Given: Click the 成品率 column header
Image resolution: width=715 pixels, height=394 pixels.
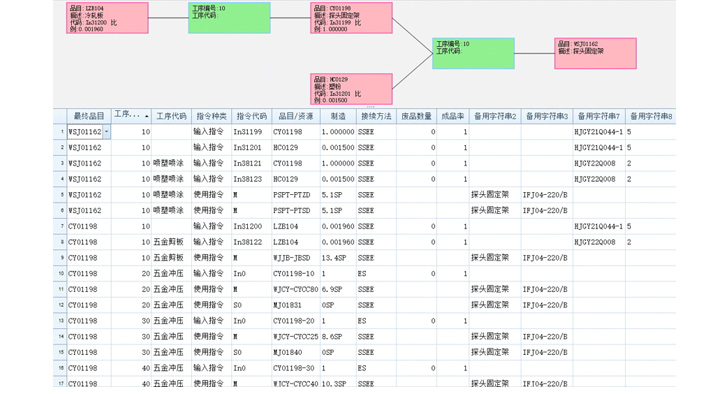Looking at the screenshot, I should pyautogui.click(x=452, y=116).
